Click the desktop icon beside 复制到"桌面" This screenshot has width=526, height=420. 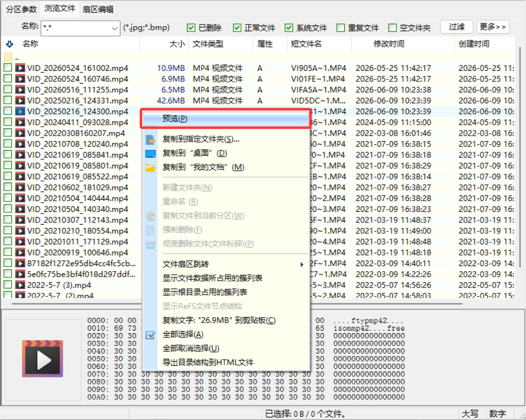click(150, 153)
